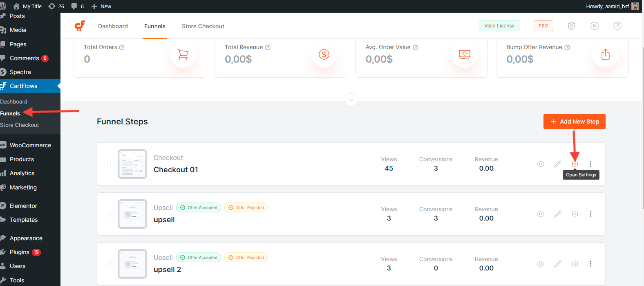Collapse the analytics section chevron

click(351, 100)
